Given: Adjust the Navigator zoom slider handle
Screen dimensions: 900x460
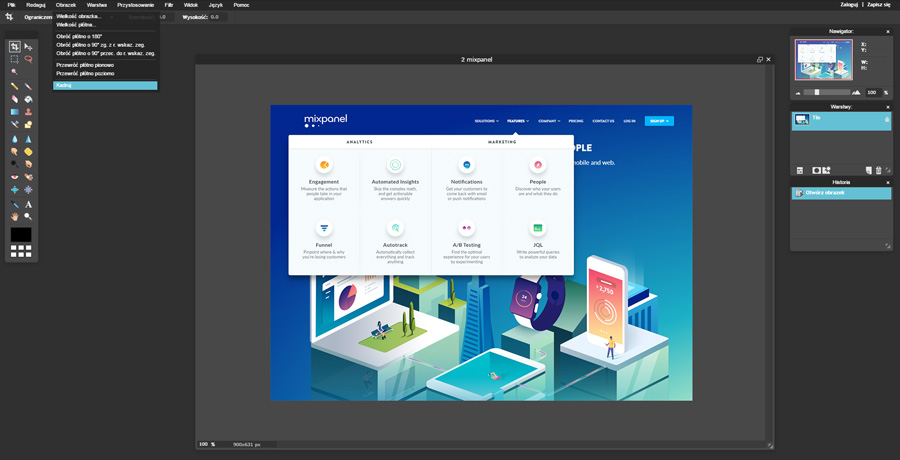Looking at the screenshot, I should point(817,92).
